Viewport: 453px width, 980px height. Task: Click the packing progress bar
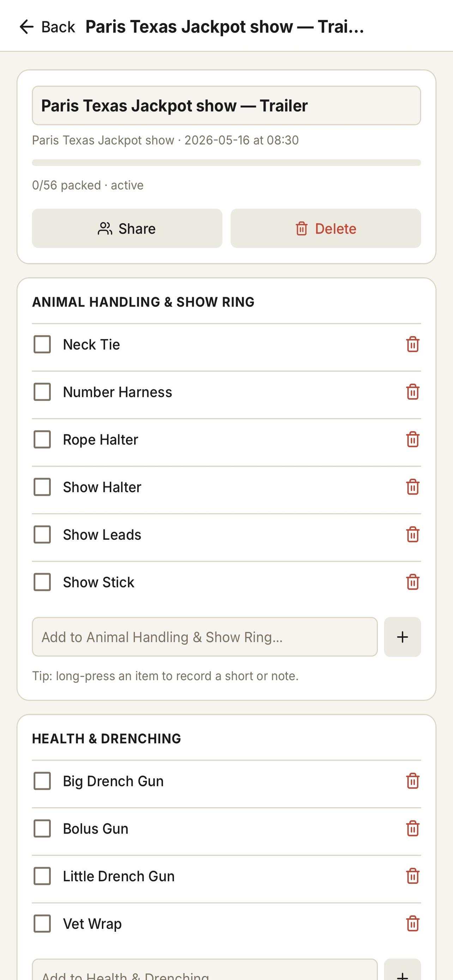coord(226,163)
